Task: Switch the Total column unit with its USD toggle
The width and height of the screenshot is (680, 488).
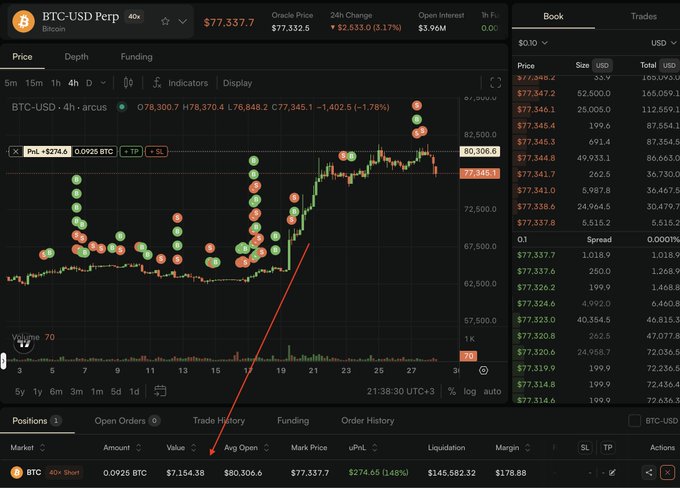Action: coord(669,66)
